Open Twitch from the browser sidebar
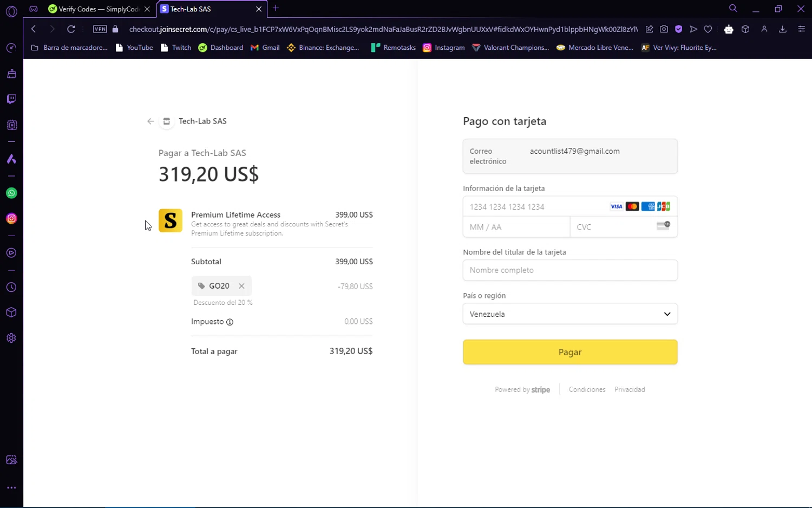 (11, 99)
